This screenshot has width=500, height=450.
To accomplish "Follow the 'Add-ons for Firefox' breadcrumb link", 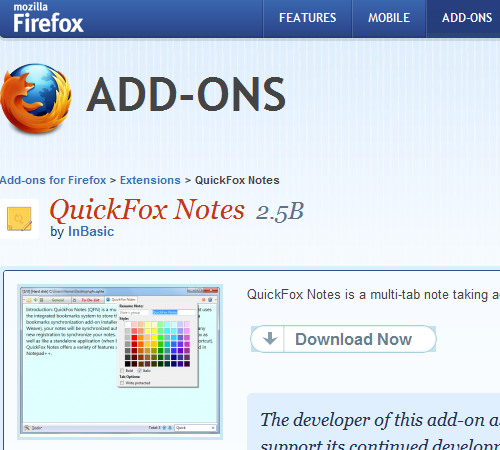I will click(53, 180).
